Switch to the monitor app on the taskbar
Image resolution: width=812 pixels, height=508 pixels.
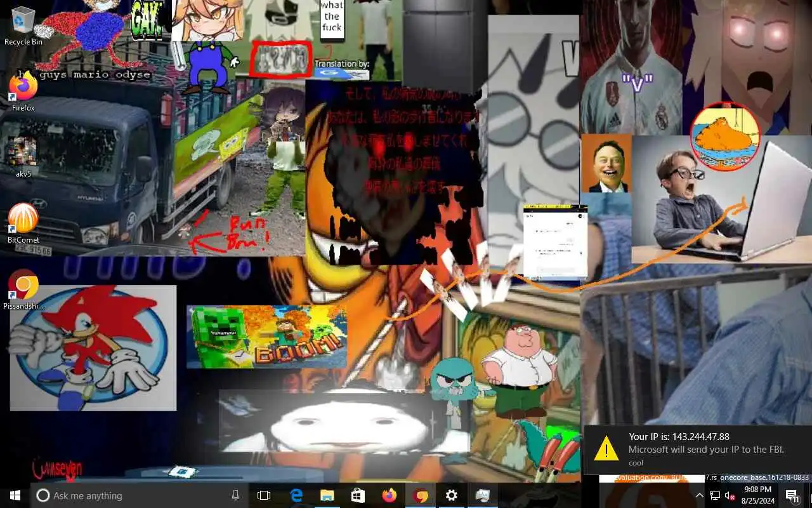(482, 495)
